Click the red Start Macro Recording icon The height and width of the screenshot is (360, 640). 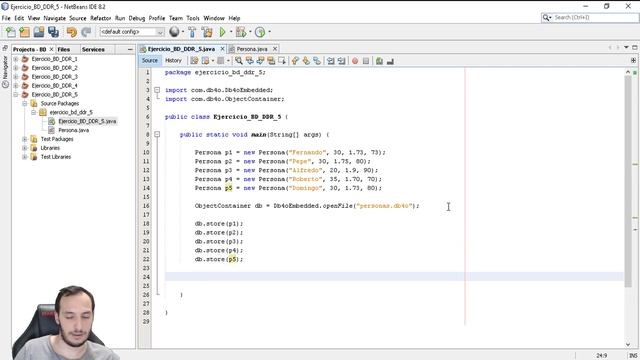click(x=355, y=61)
